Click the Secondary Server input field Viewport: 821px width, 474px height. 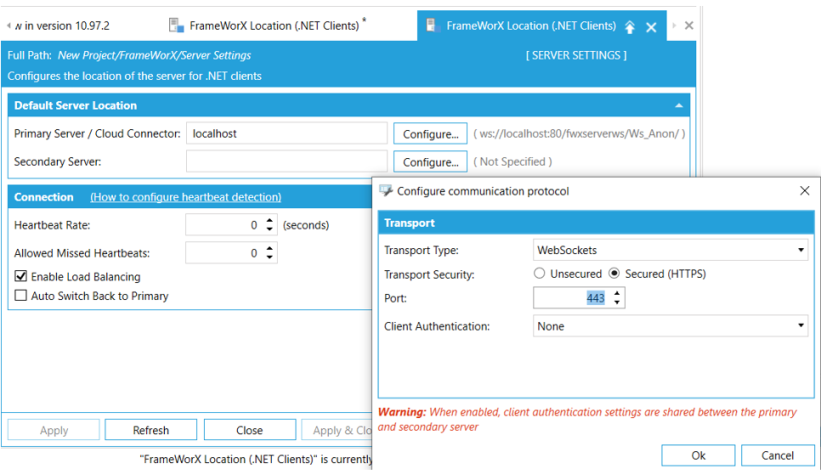(x=286, y=161)
